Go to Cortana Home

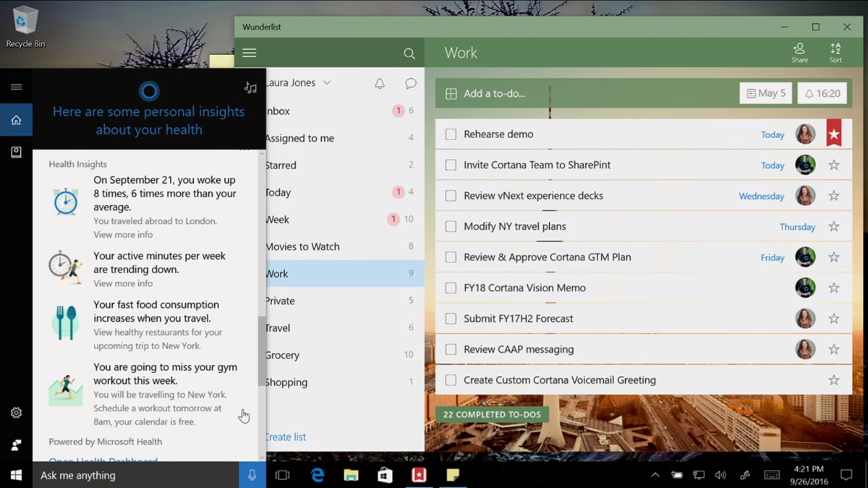16,120
